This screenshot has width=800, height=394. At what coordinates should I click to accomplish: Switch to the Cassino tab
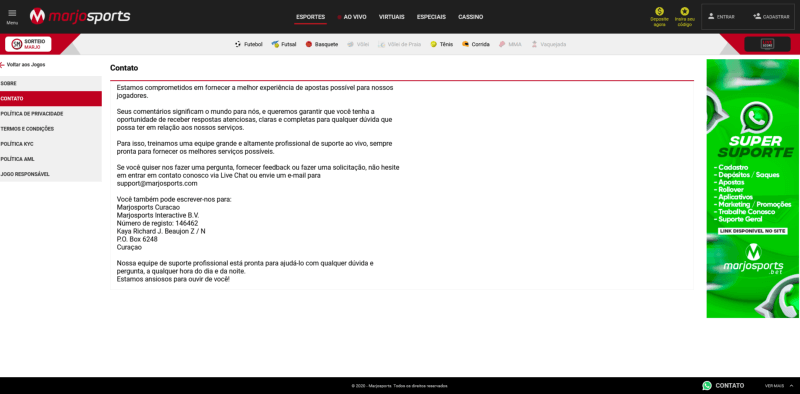pos(470,17)
